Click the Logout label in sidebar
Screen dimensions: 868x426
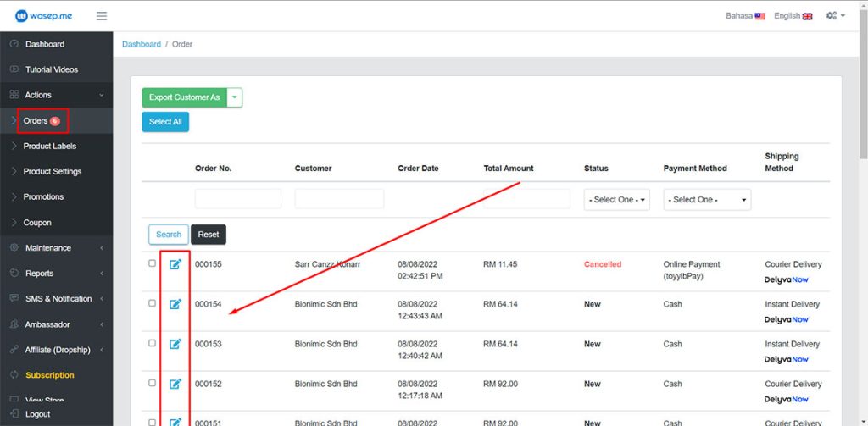37,414
